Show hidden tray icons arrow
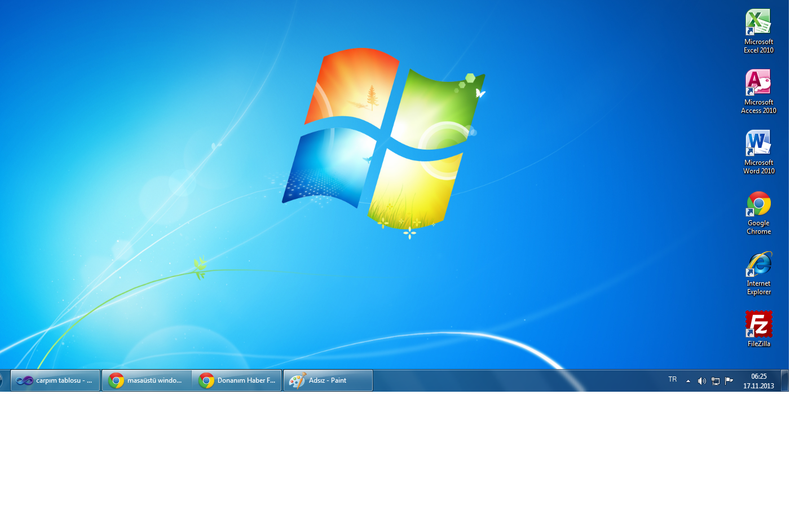812x508 pixels. point(688,381)
